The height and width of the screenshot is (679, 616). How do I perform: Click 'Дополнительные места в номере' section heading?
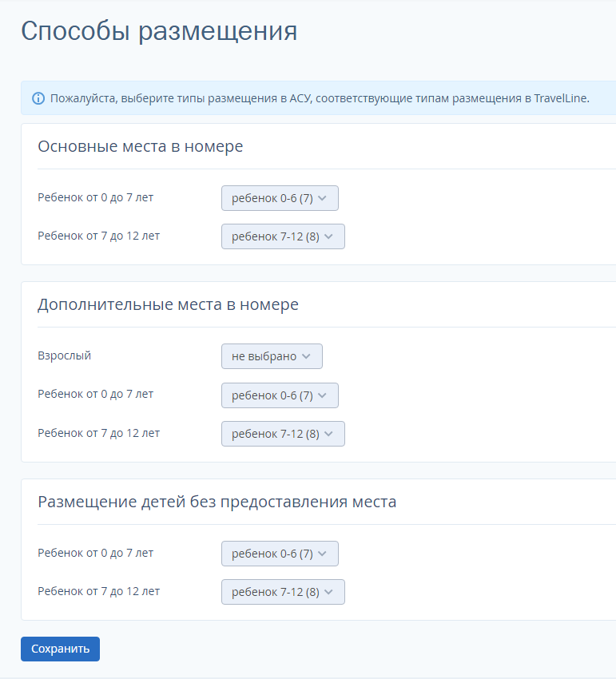coord(168,304)
